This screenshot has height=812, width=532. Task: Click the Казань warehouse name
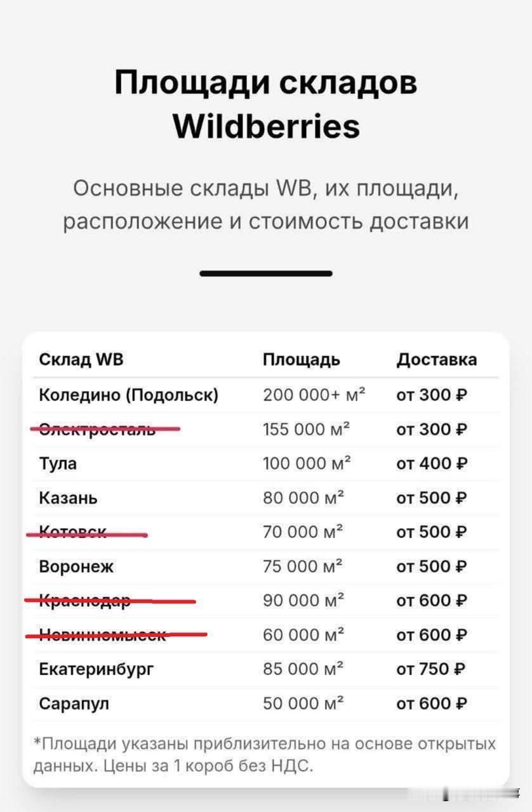point(69,498)
